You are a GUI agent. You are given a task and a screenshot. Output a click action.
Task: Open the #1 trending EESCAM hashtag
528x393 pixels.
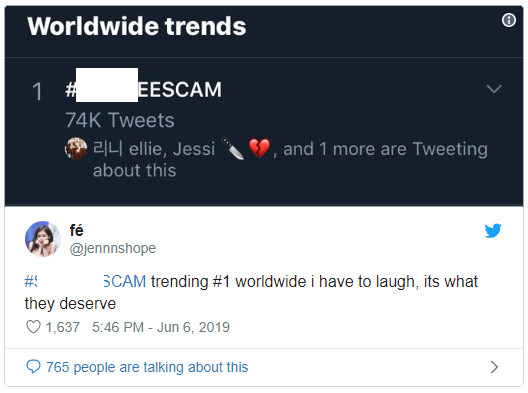[x=143, y=90]
